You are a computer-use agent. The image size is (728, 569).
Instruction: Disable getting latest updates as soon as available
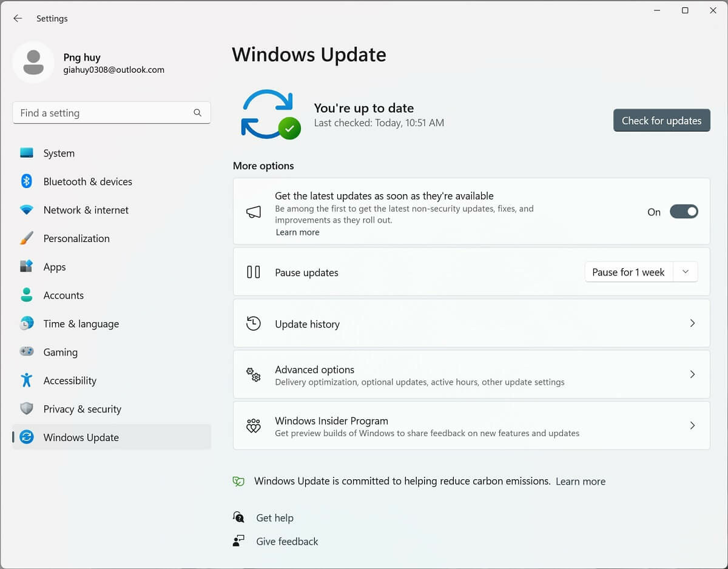coord(684,212)
